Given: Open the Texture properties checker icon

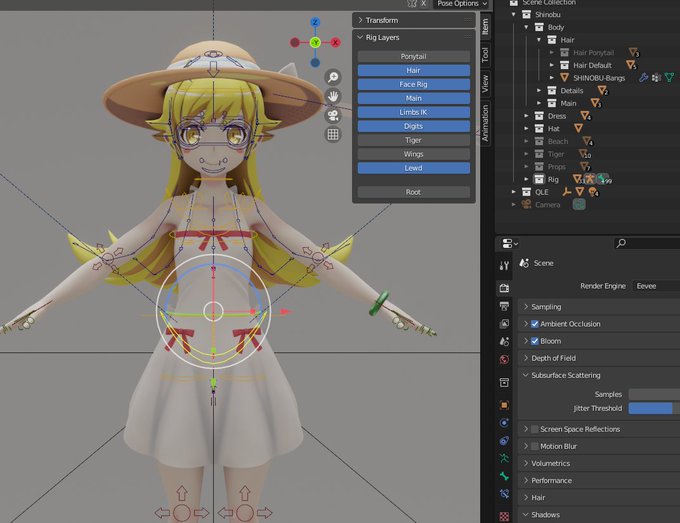Looking at the screenshot, I should (504, 516).
